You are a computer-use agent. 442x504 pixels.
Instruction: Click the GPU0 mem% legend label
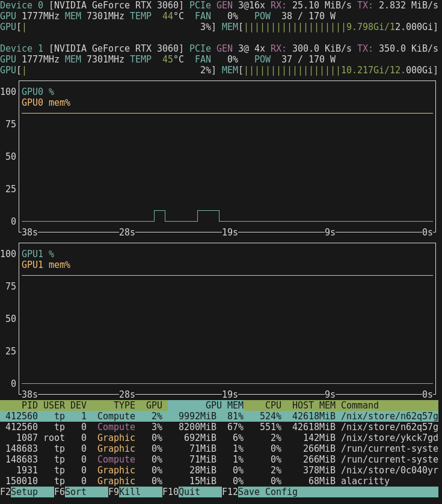[x=46, y=103]
